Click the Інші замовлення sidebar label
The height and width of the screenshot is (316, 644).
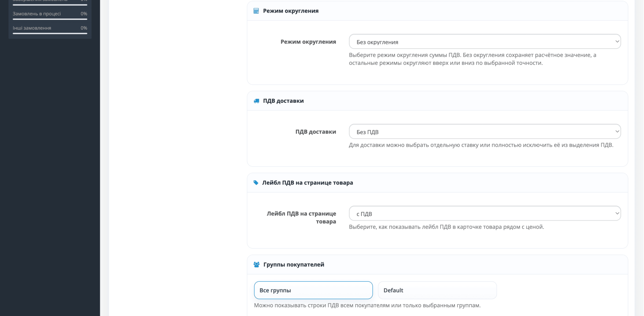(x=32, y=28)
